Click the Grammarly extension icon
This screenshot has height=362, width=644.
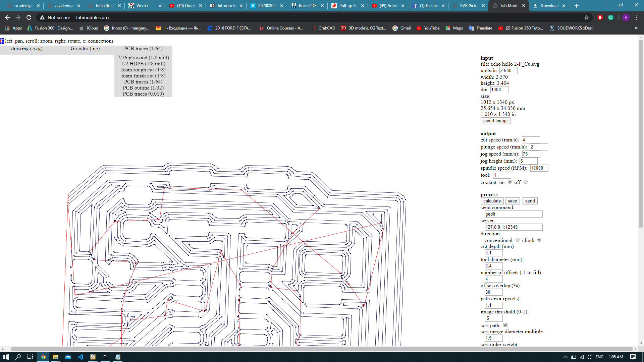(x=611, y=17)
